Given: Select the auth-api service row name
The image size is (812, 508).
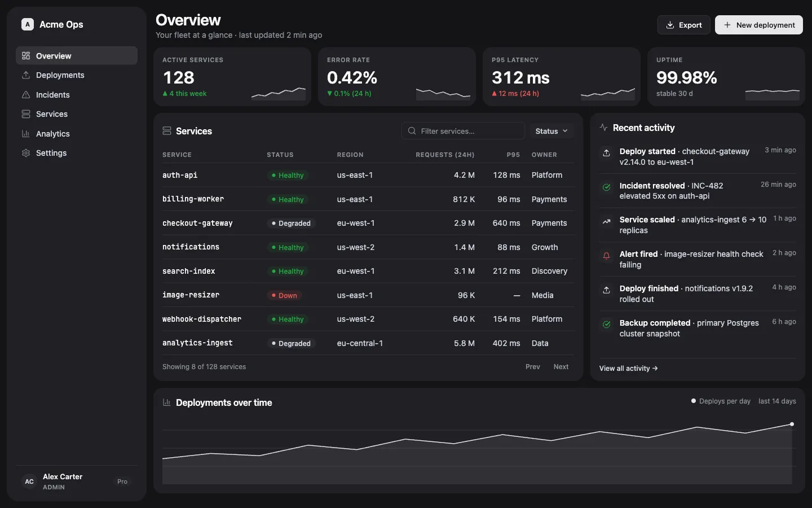Looking at the screenshot, I should [180, 176].
